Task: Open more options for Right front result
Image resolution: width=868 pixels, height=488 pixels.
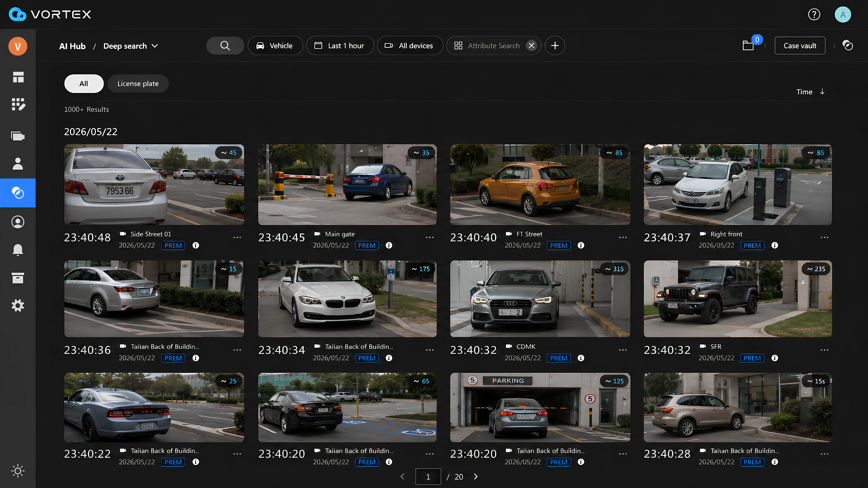Action: coord(825,237)
